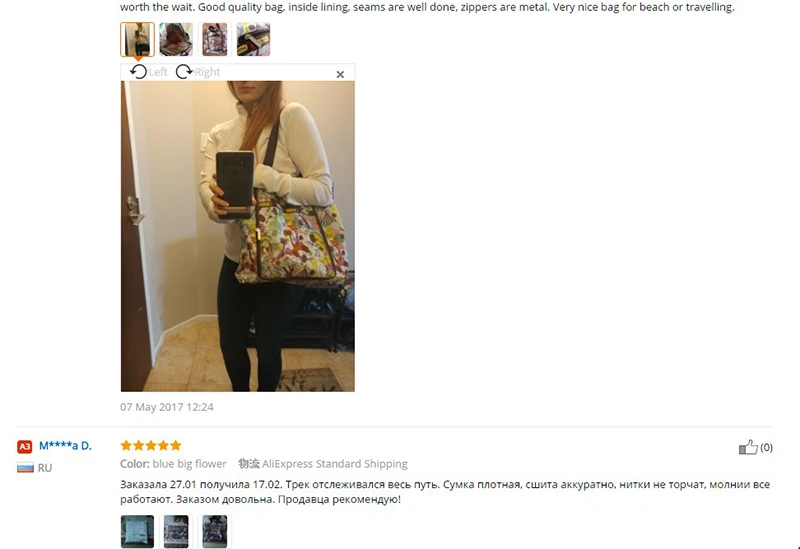This screenshot has height=549, width=800.
Task: Open reviewer profile M****a D.
Action: pyautogui.click(x=65, y=445)
